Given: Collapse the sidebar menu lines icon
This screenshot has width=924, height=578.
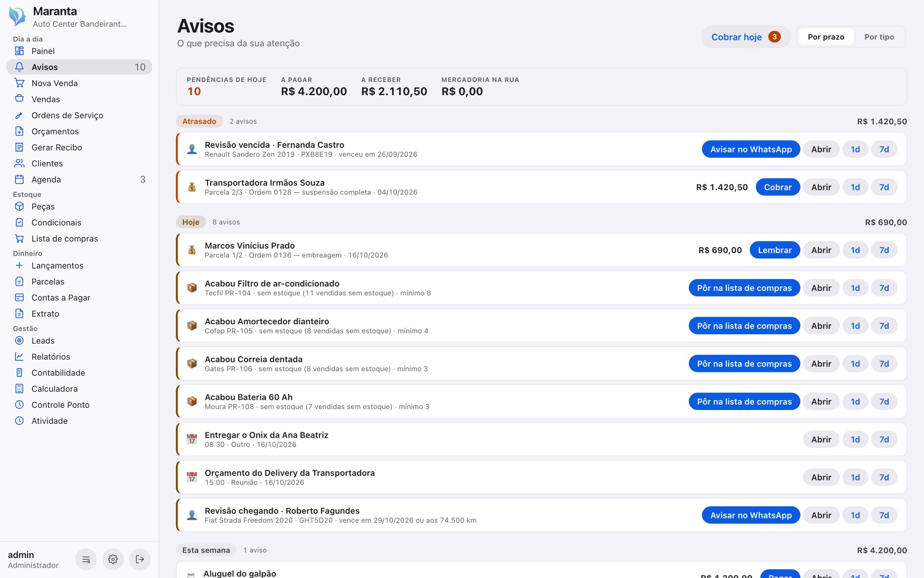Looking at the screenshot, I should coord(86,559).
